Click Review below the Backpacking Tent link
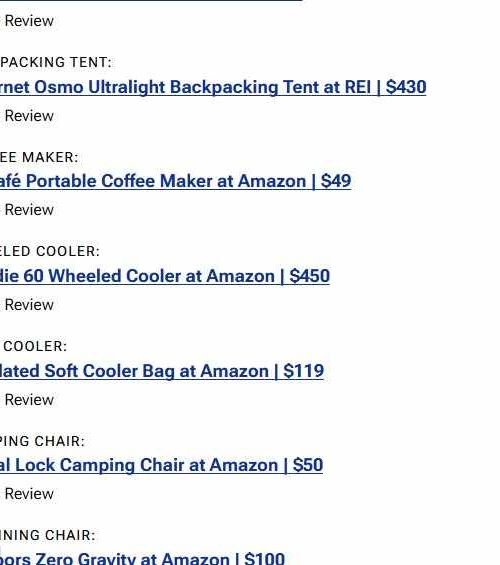 (x=29, y=116)
